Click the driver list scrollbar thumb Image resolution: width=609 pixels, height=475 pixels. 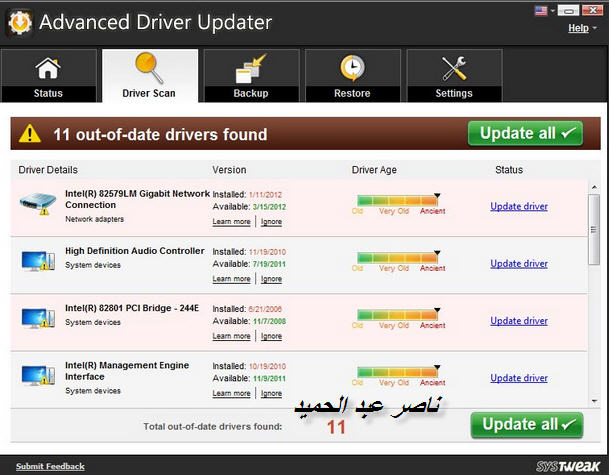594,229
